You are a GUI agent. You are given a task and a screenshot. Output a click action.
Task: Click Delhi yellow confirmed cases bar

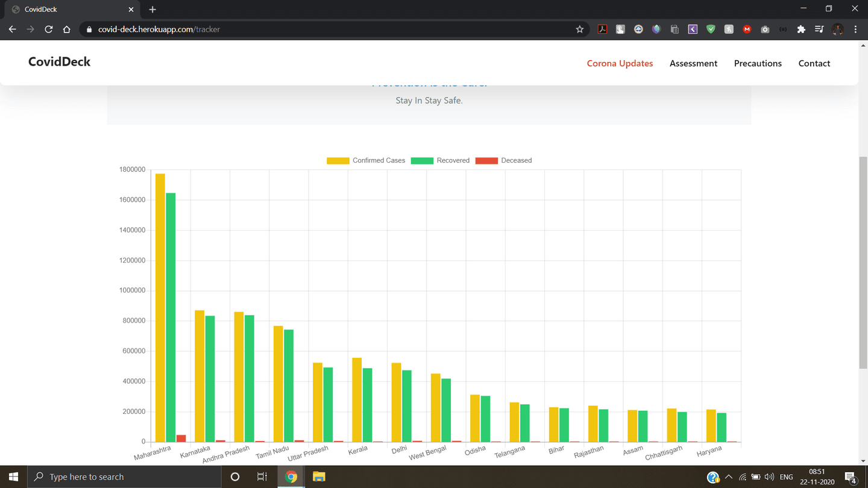(396, 402)
